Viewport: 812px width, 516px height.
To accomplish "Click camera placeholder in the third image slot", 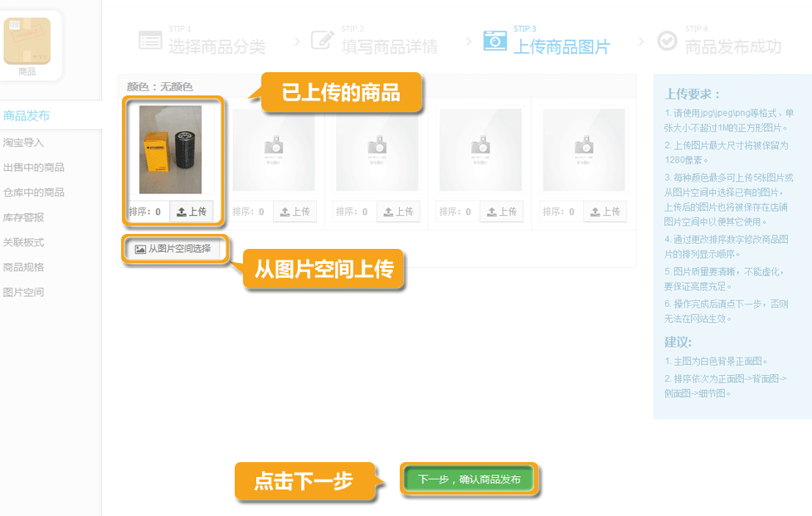I will [377, 150].
